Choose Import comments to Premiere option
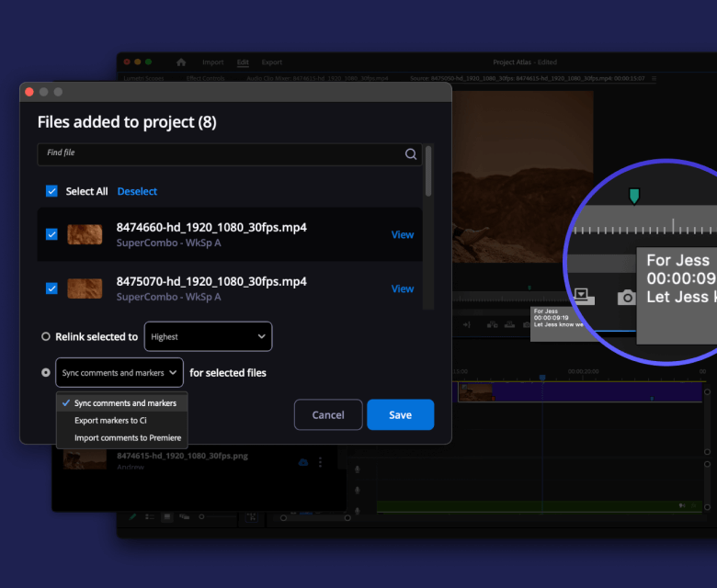Screen dimensions: 717x588 coord(127,438)
